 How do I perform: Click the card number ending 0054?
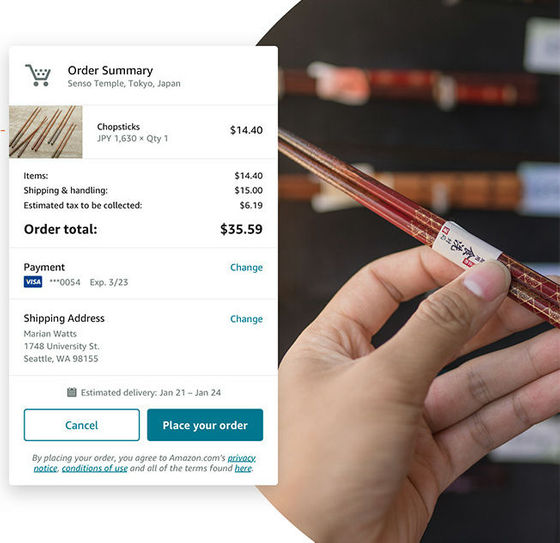tap(65, 282)
